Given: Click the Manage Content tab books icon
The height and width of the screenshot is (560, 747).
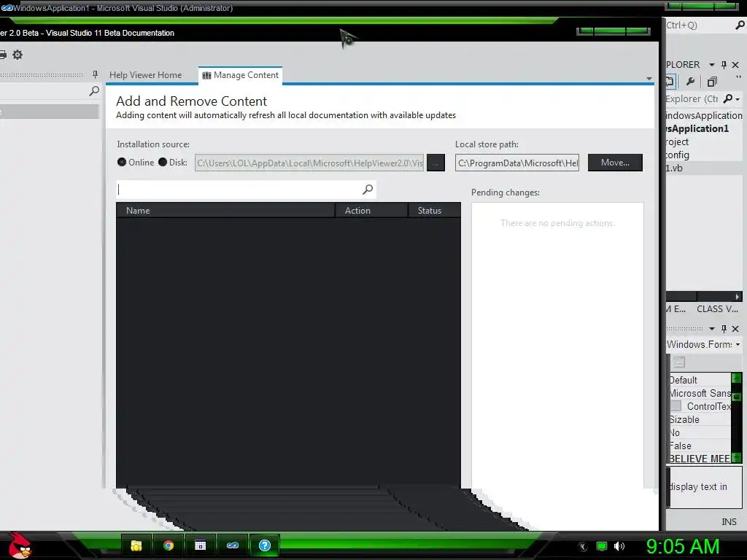Looking at the screenshot, I should point(206,75).
